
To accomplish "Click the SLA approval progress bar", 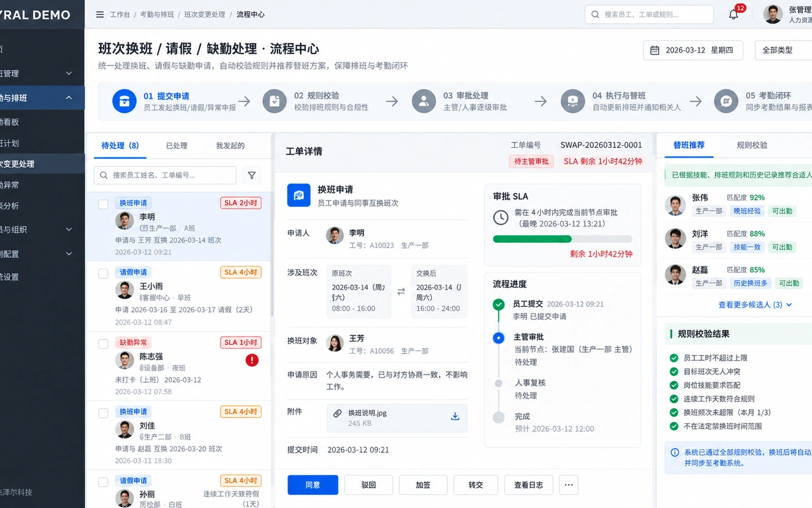I will (x=563, y=239).
